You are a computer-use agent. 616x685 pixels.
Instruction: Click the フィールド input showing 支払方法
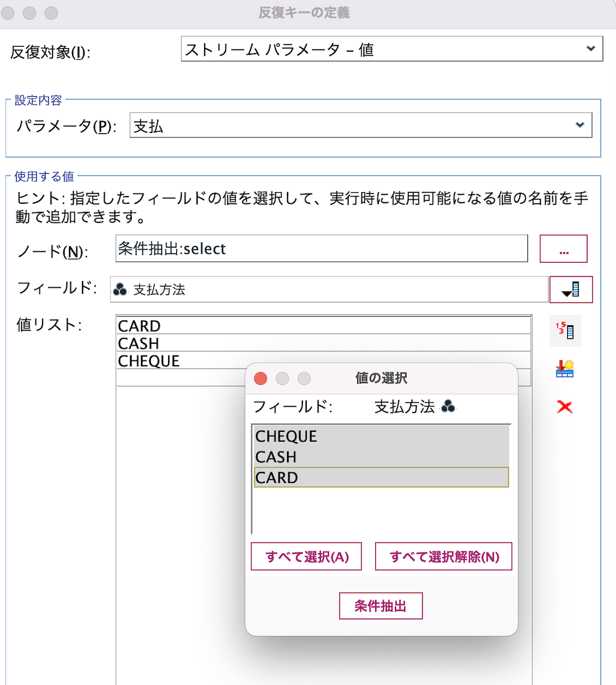coord(320,290)
